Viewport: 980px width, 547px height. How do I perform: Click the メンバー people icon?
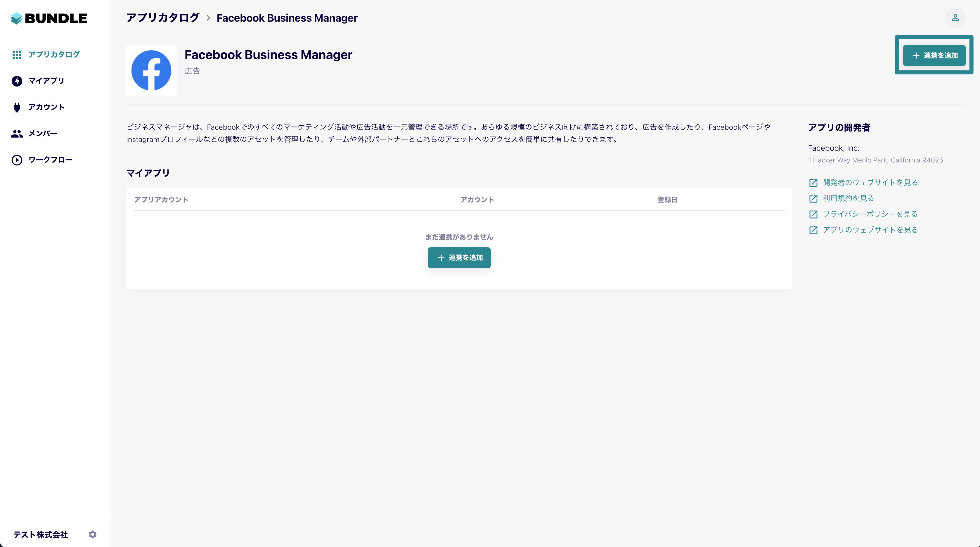click(17, 134)
